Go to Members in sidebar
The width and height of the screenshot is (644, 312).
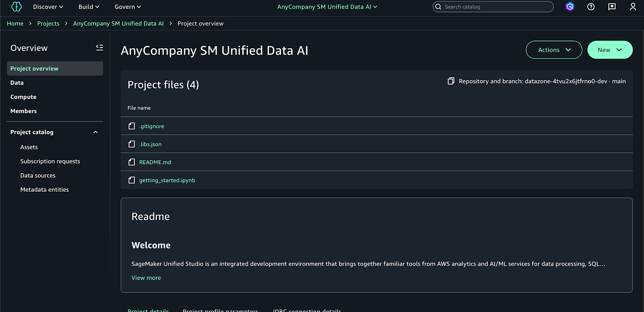(x=24, y=111)
